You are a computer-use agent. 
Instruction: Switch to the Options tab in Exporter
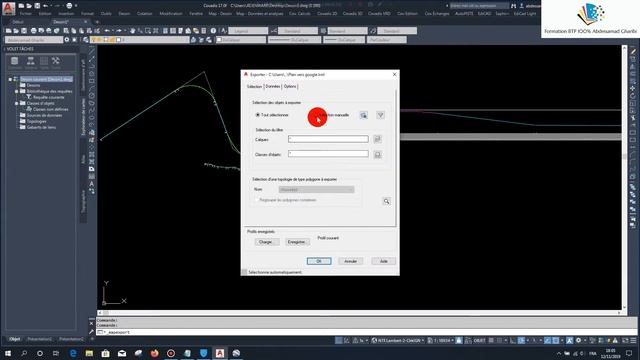click(x=290, y=87)
